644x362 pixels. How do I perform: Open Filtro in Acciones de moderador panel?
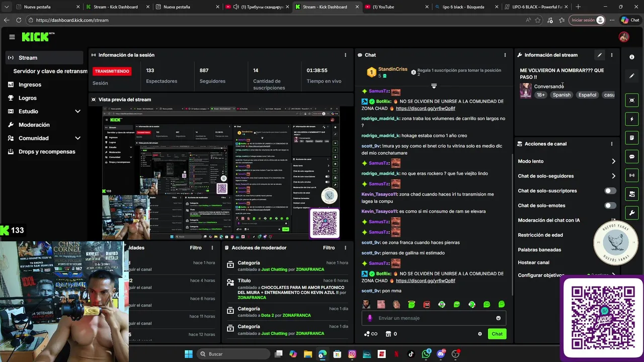point(329,248)
